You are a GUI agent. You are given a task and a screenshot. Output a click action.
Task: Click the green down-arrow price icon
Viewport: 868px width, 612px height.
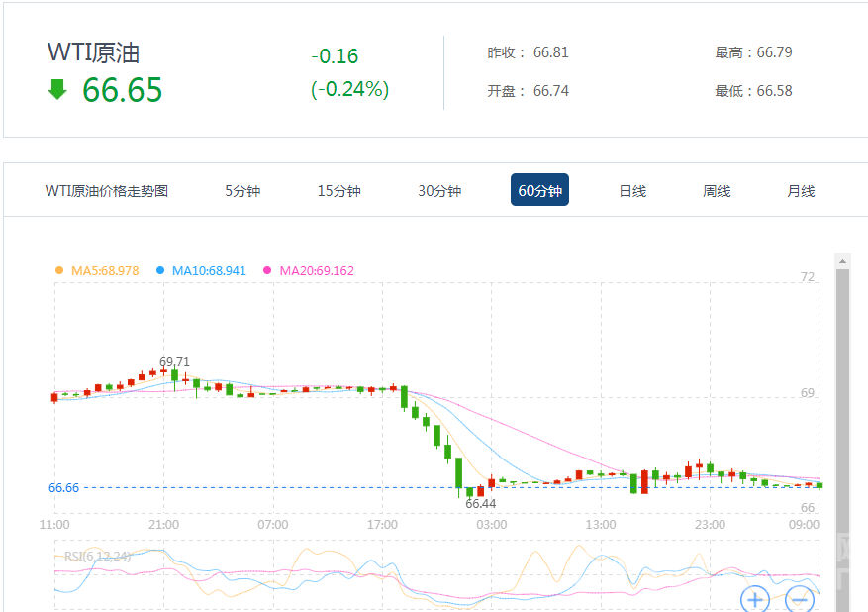(x=57, y=89)
